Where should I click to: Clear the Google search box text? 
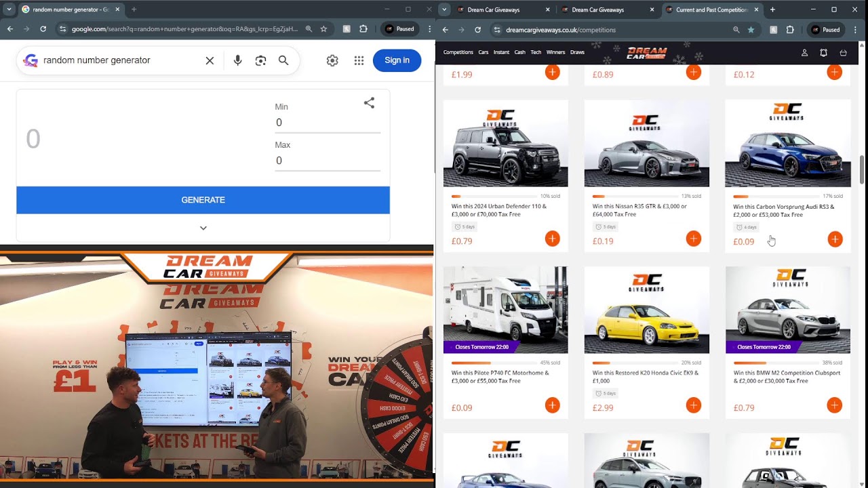pos(210,60)
